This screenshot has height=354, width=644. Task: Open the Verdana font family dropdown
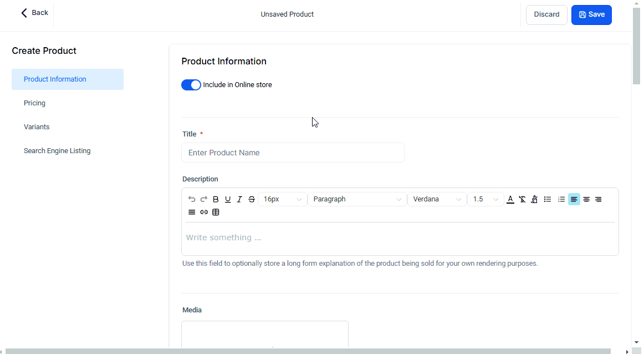pos(437,199)
